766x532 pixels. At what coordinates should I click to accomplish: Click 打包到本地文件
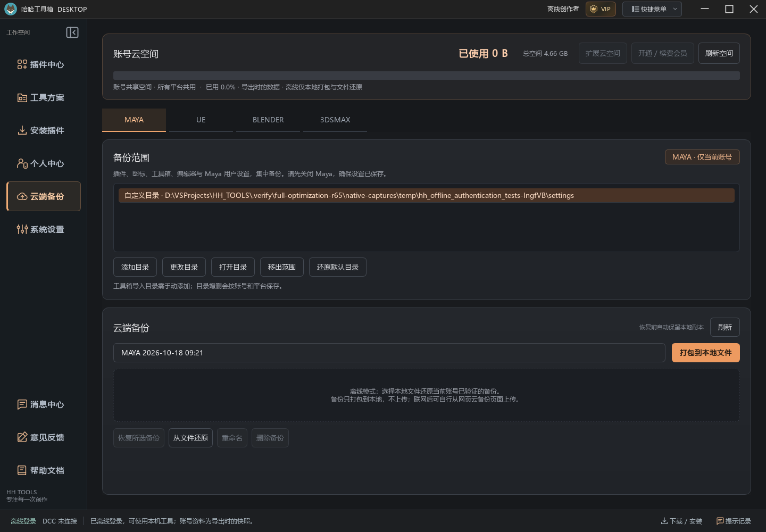pyautogui.click(x=705, y=353)
